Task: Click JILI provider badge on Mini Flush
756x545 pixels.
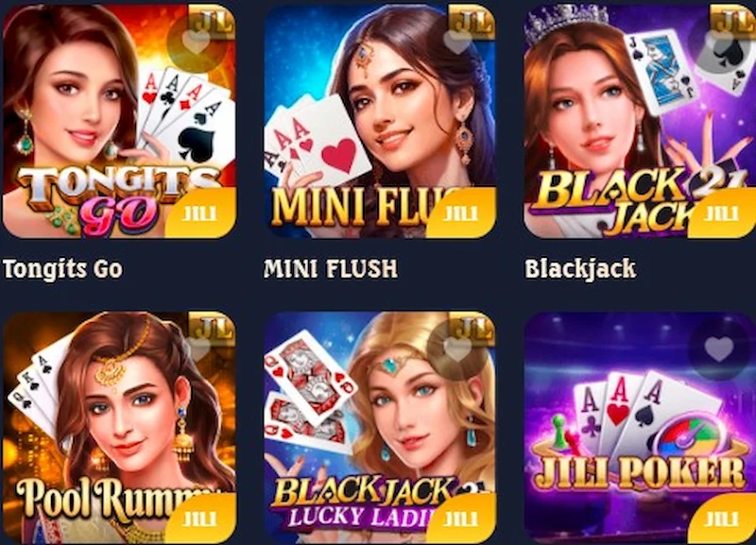Action: 461,213
